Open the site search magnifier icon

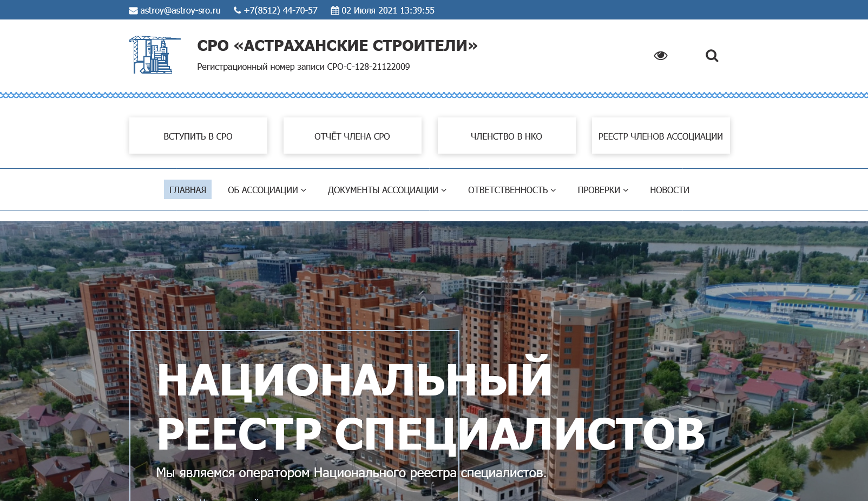coord(712,56)
